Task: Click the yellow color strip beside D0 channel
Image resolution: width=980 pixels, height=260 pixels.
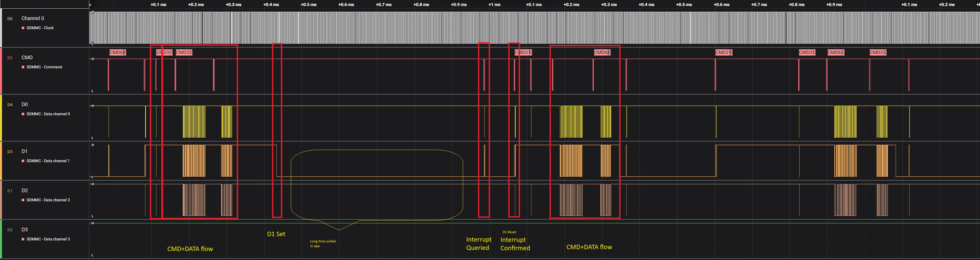Action: tap(2, 118)
